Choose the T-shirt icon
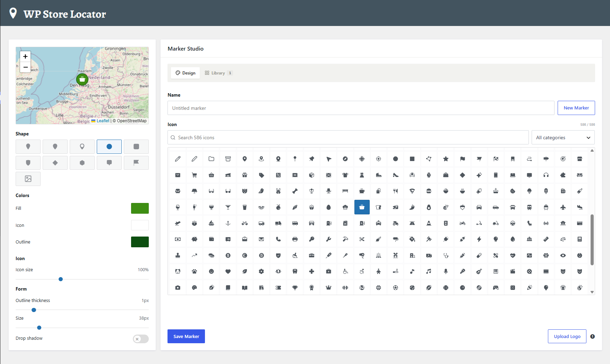 tap(345, 175)
